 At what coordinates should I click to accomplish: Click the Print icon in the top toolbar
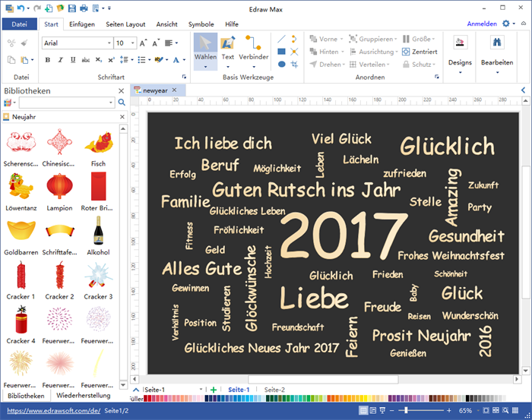(84, 8)
